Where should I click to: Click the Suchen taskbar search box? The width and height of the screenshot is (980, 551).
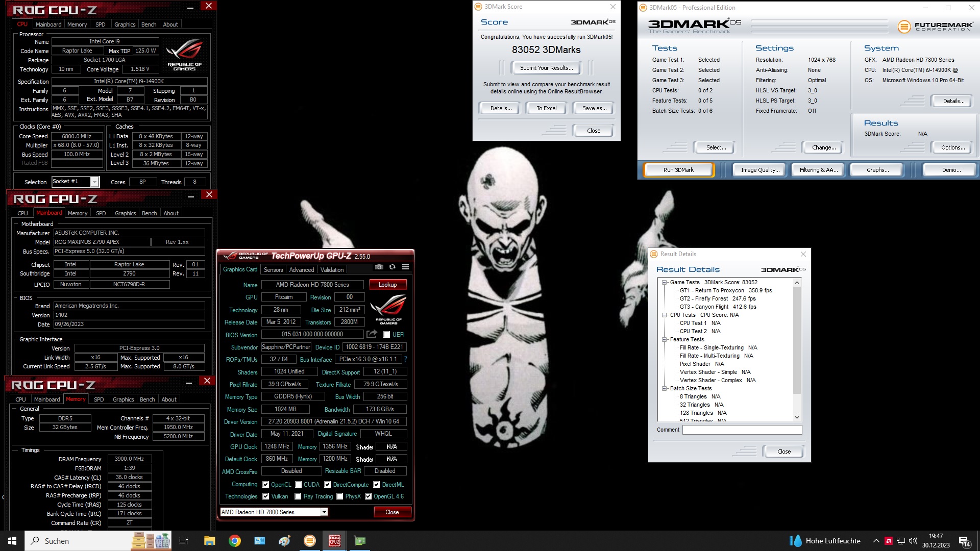pyautogui.click(x=77, y=541)
